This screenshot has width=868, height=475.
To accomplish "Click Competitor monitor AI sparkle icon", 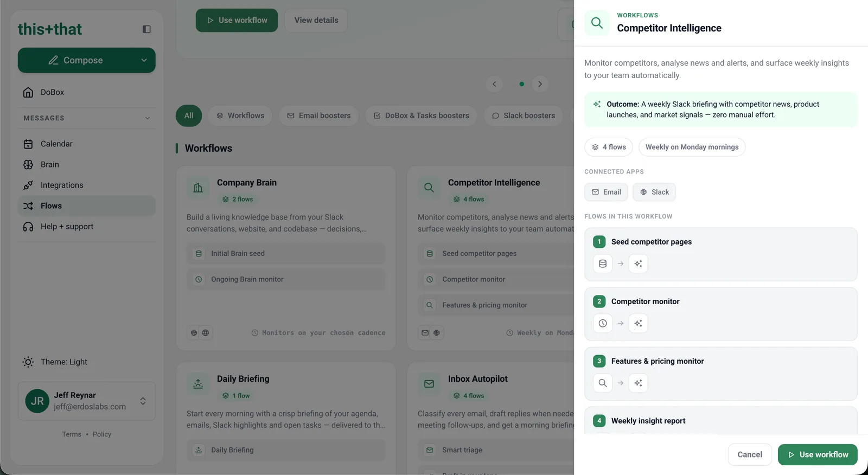I will point(638,323).
